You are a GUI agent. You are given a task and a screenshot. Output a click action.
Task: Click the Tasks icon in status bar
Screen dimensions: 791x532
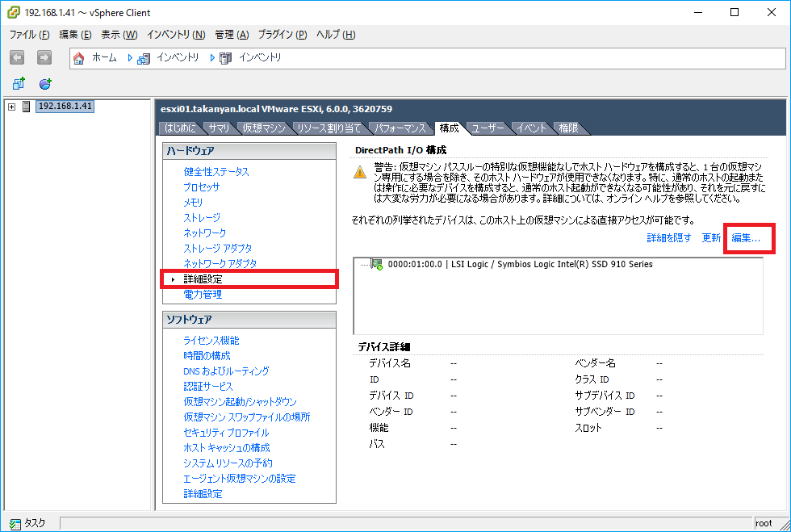point(15,524)
